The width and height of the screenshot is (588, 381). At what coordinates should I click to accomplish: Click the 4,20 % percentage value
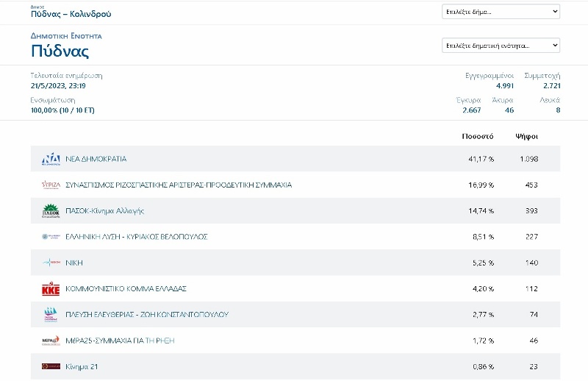[x=484, y=288]
